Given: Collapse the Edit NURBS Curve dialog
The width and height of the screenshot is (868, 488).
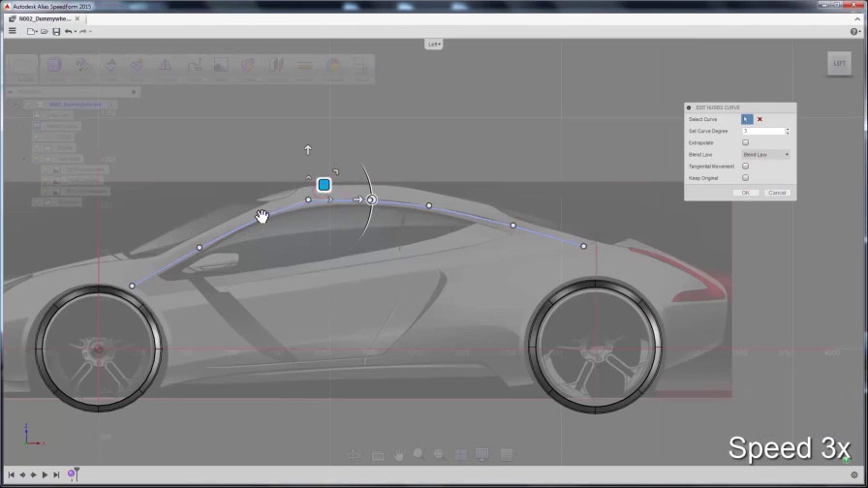Looking at the screenshot, I should click(x=689, y=107).
